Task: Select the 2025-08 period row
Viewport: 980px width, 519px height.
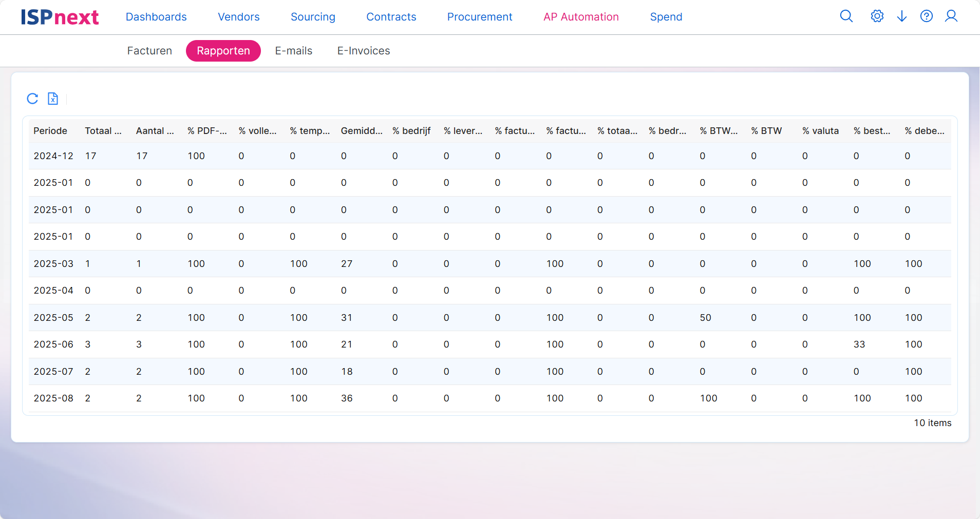Action: (x=53, y=398)
